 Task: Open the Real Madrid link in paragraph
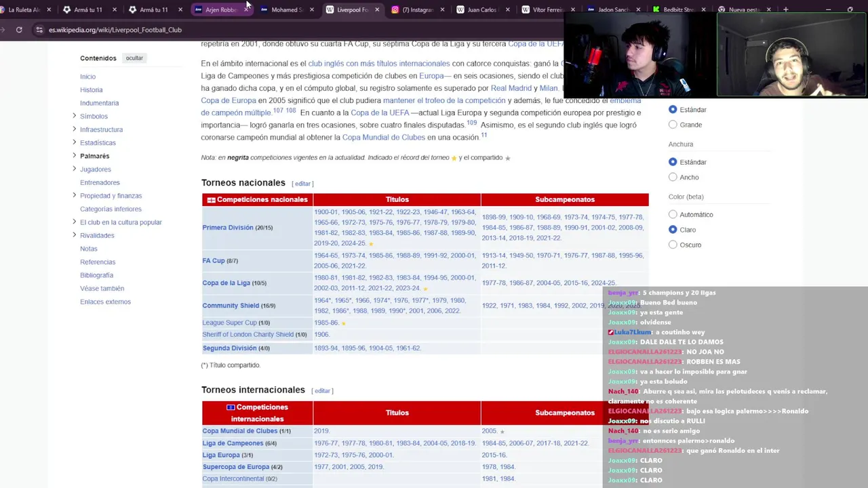(x=511, y=88)
